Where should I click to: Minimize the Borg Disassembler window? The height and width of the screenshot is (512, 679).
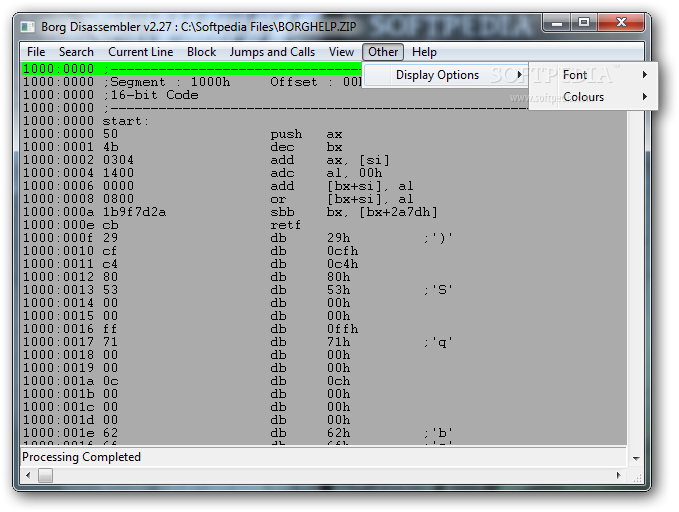tap(557, 23)
